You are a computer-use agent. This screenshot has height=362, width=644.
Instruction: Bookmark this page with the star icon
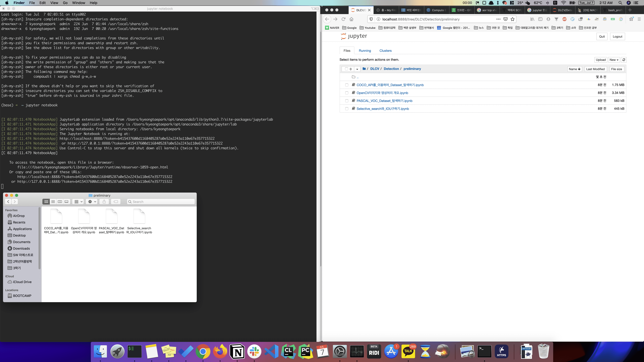[513, 19]
